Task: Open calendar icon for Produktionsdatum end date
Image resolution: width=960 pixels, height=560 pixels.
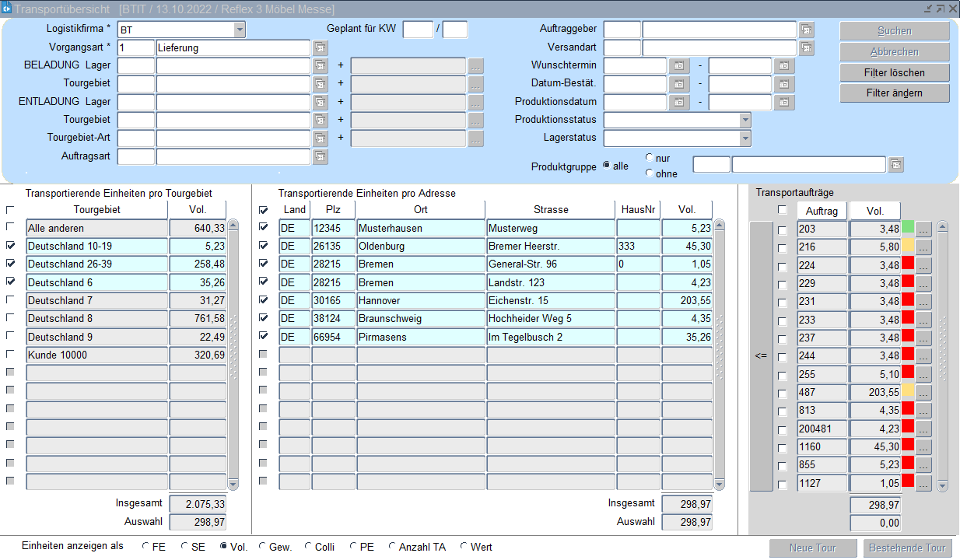Action: coord(784,103)
